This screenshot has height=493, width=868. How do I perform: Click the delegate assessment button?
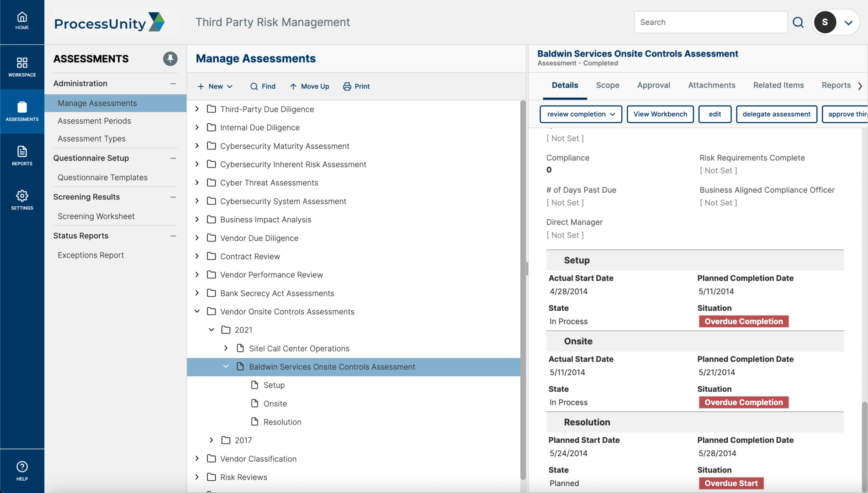[x=776, y=114]
